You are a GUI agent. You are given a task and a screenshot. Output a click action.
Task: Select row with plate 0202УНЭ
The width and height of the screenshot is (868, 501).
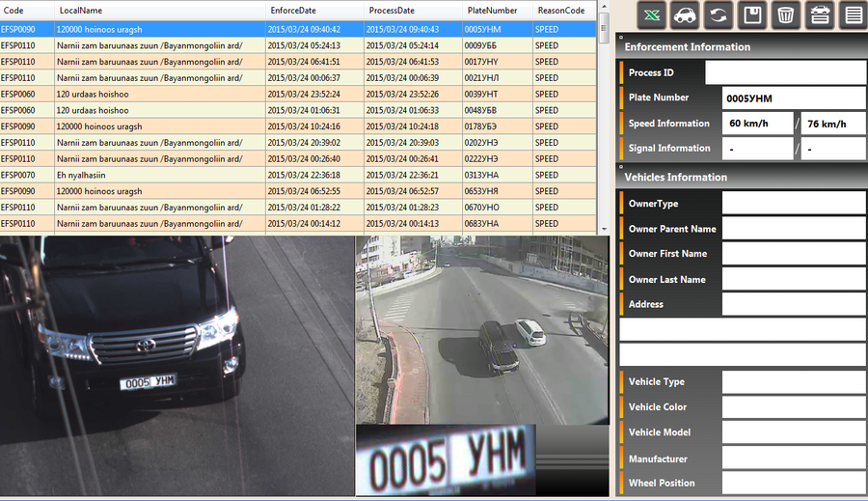298,143
